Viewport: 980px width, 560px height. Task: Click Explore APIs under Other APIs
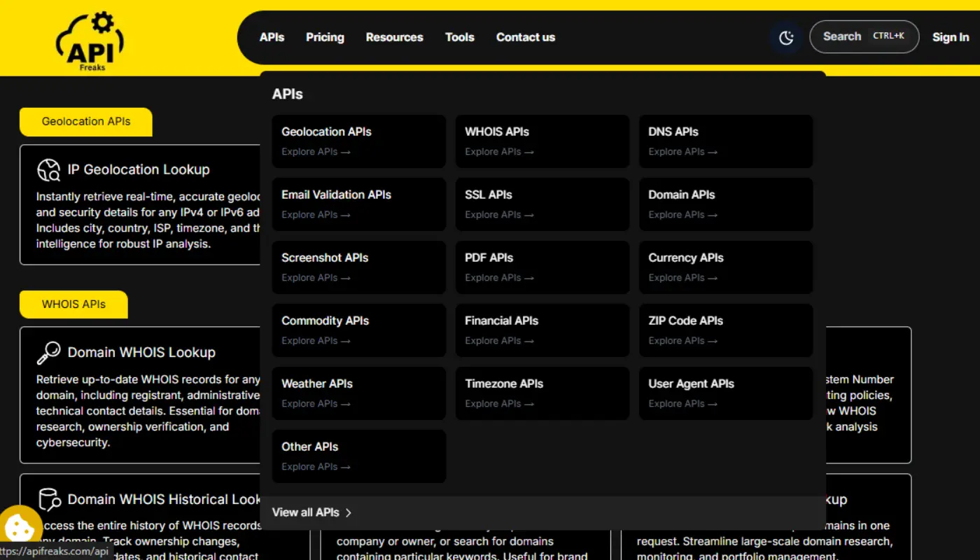pyautogui.click(x=316, y=467)
